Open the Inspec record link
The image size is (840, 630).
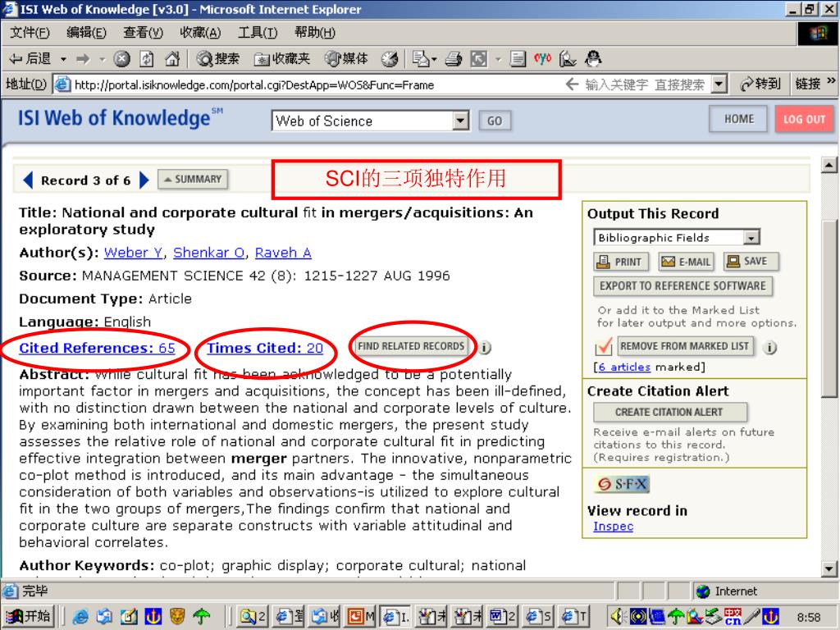point(614,527)
